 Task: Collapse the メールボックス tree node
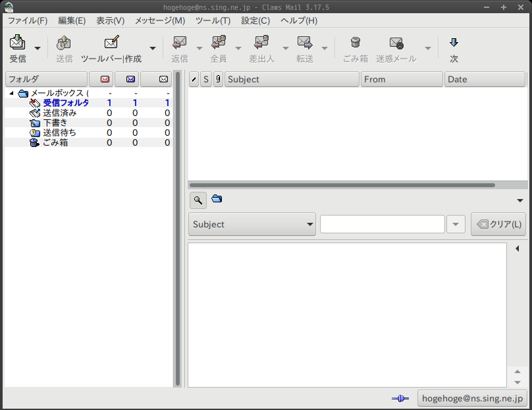11,93
